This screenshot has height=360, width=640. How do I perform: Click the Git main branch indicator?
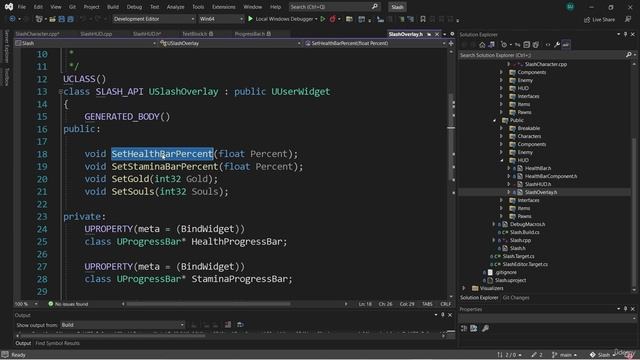[564, 355]
